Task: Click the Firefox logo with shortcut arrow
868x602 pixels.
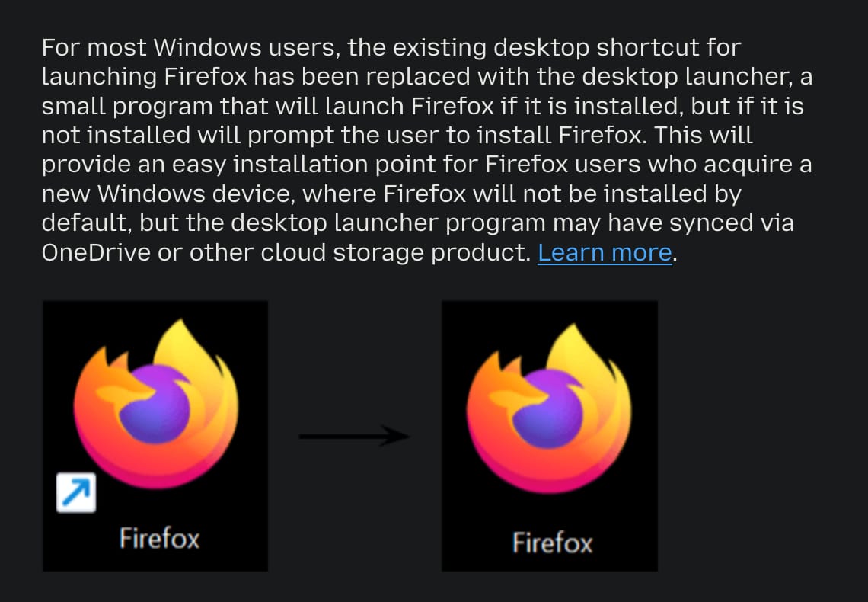Action: click(x=155, y=404)
